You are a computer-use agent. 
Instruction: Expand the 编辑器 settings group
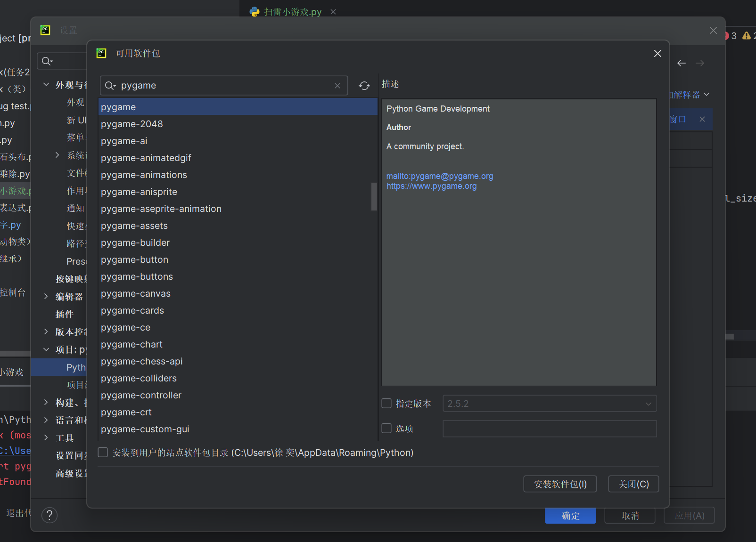click(x=46, y=296)
